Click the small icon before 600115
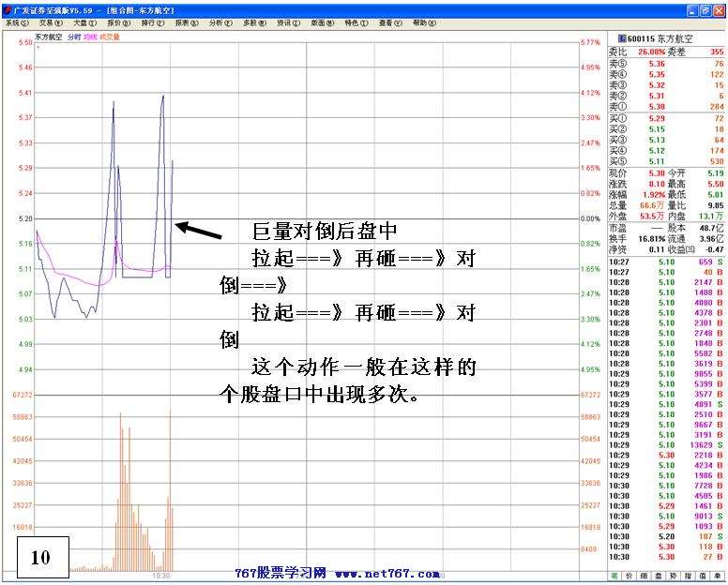This screenshot has width=728, height=585. [x=623, y=39]
